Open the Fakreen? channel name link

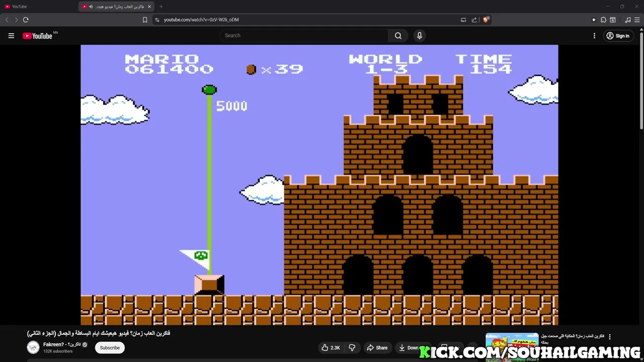point(62,344)
